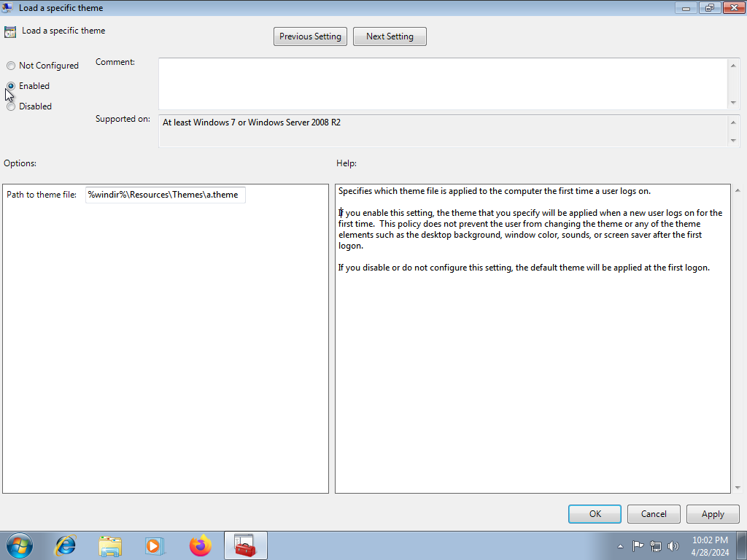Screen dimensions: 747x560
Task: Click the Help pane's scroll-down arrow
Action: click(x=736, y=487)
